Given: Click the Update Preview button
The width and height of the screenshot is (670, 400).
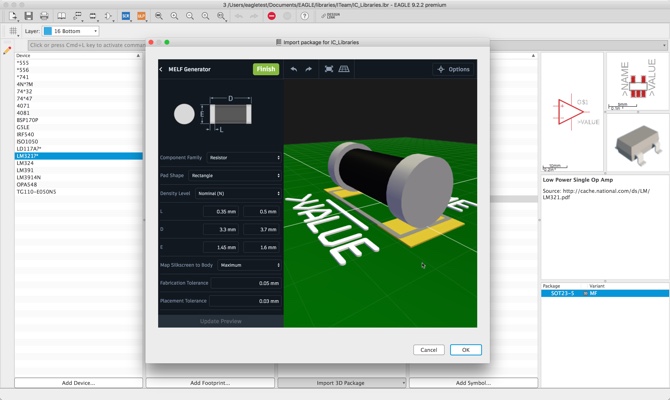Looking at the screenshot, I should pos(220,321).
